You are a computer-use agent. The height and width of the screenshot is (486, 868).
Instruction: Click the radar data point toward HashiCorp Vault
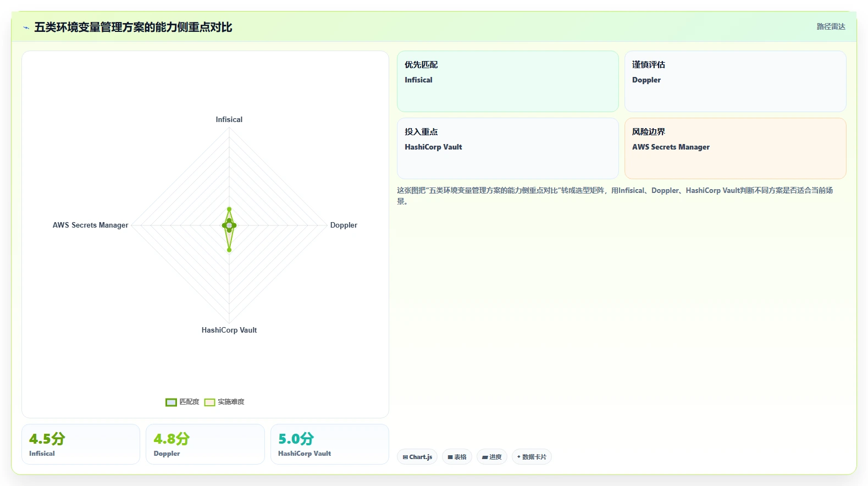point(229,250)
